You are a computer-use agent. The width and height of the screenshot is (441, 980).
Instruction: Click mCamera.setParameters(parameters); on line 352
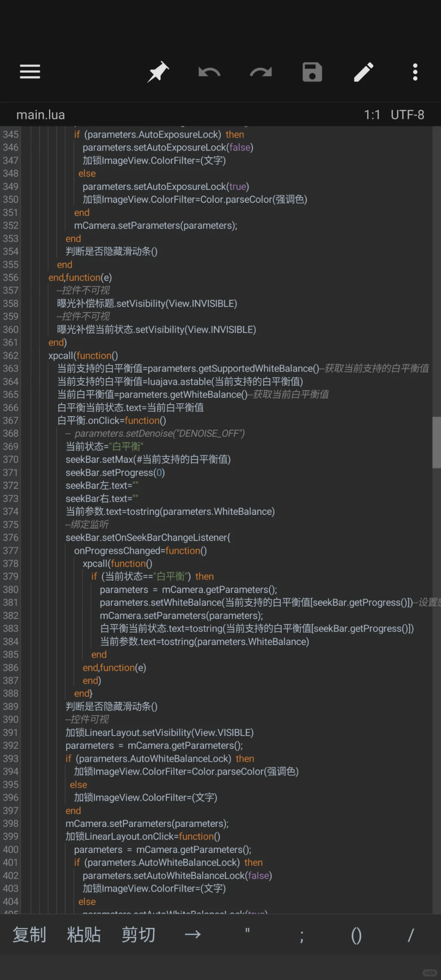click(156, 225)
